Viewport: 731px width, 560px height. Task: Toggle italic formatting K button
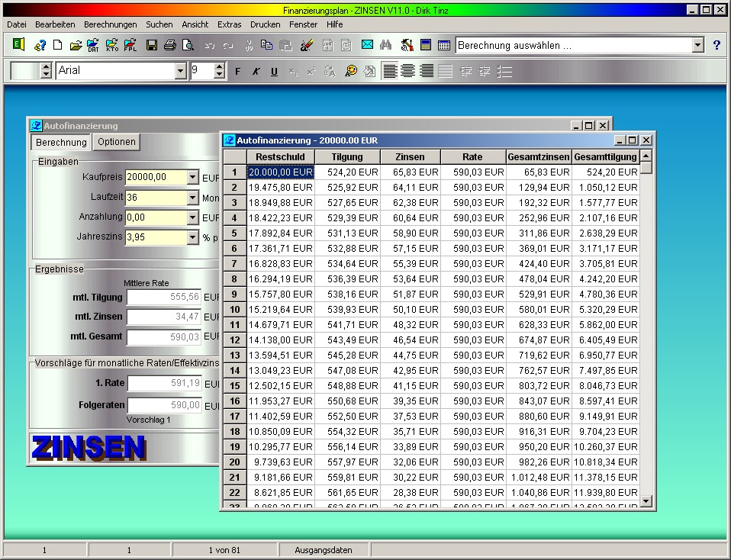256,72
